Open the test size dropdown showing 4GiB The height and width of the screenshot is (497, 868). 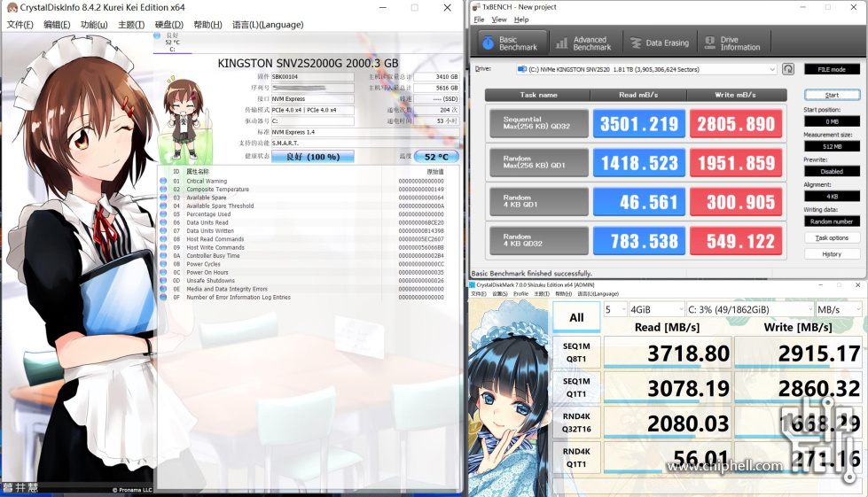[657, 309]
